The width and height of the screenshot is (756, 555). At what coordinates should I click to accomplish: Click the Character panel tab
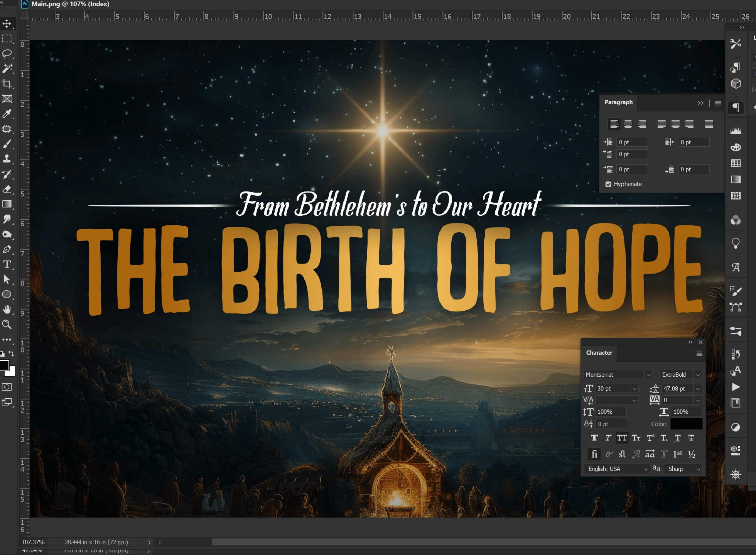pos(599,353)
